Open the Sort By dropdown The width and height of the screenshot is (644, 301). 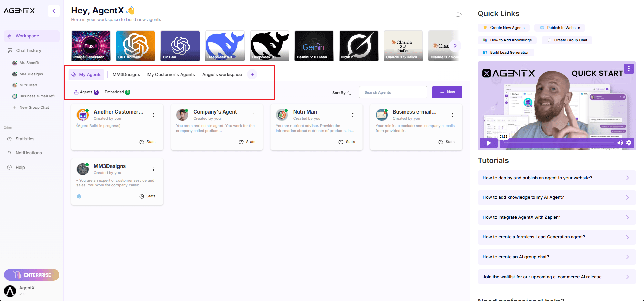point(342,93)
